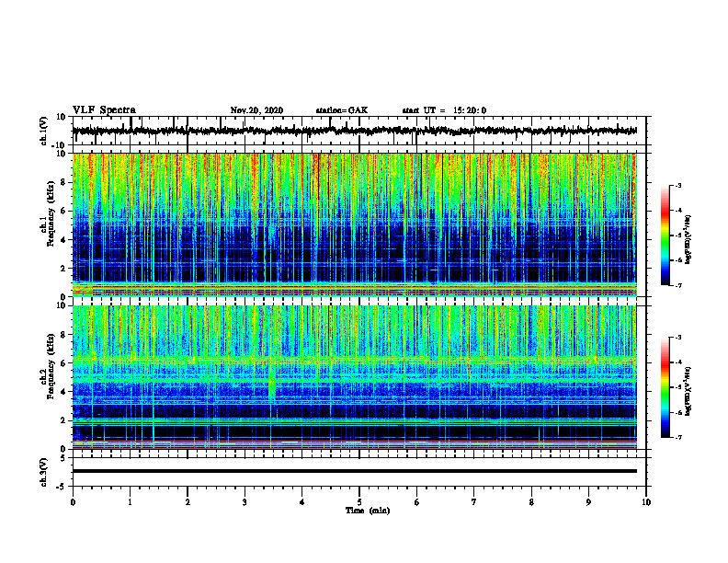
Task: Select the ch.3 flat voltage trace
Action: [x=355, y=471]
